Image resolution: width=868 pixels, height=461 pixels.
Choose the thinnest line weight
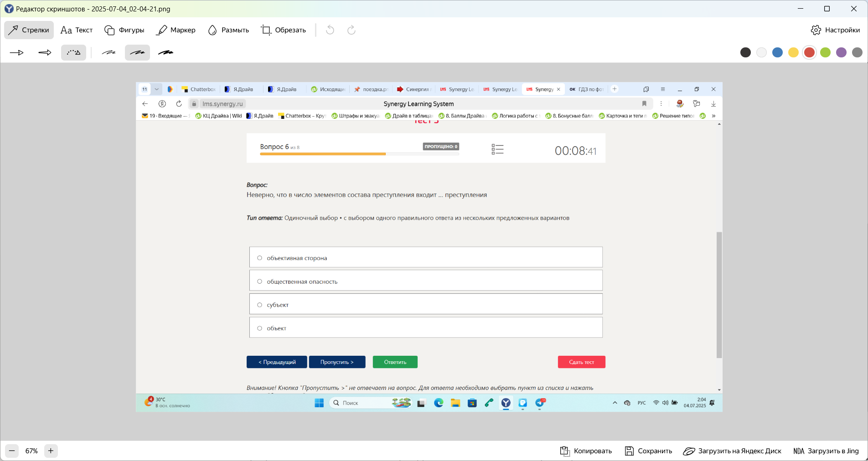pos(108,53)
